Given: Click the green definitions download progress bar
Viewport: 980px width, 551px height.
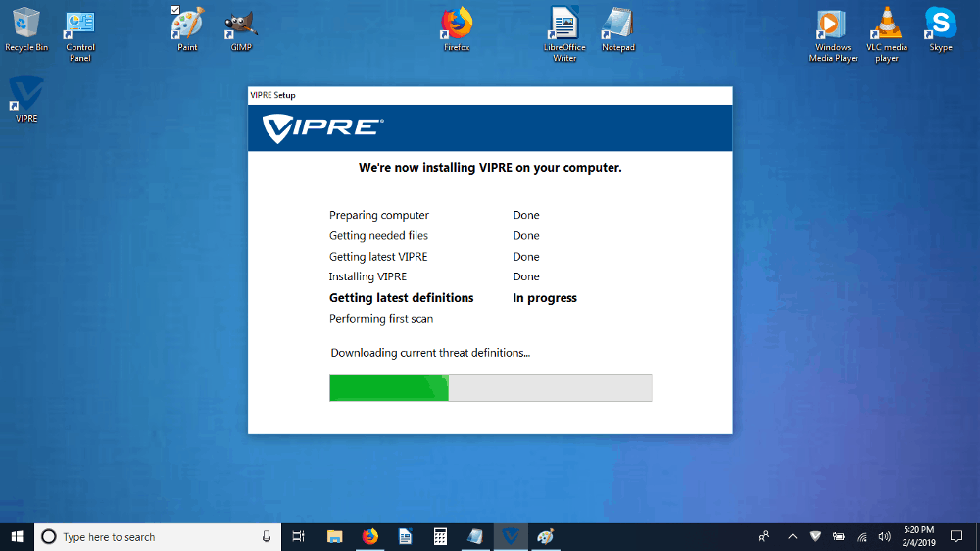Looking at the screenshot, I should click(x=491, y=388).
